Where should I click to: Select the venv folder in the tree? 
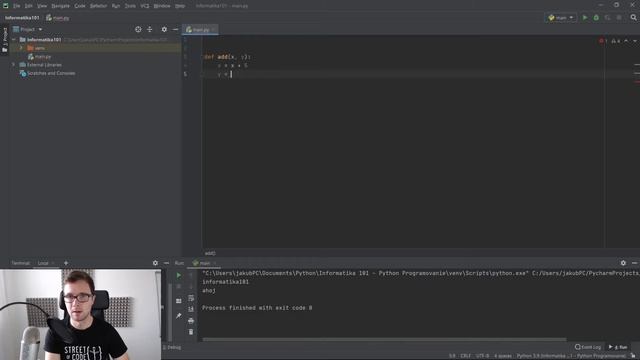click(x=40, y=48)
